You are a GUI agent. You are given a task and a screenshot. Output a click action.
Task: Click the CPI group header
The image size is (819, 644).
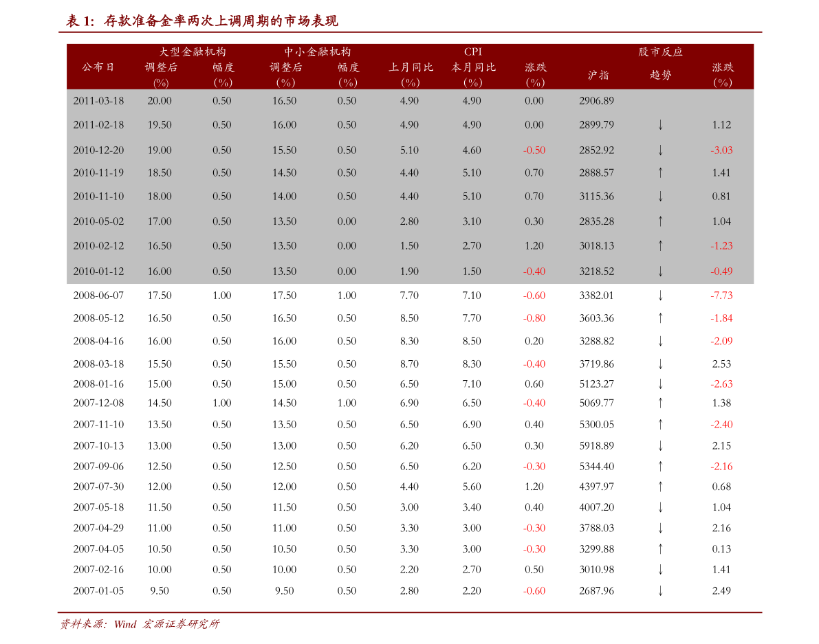coord(472,52)
